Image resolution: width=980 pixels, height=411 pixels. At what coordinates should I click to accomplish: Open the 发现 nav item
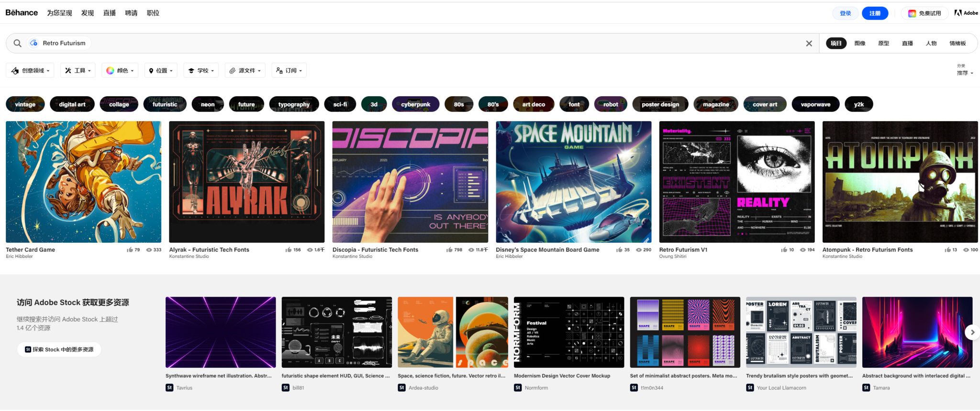88,13
